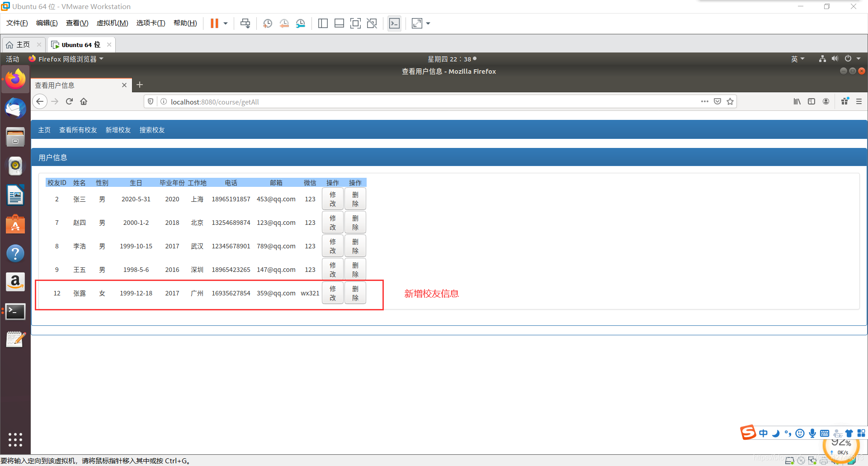Screen dimensions: 868x466
Task: Open Thunderbird mail from dock
Action: [15, 109]
